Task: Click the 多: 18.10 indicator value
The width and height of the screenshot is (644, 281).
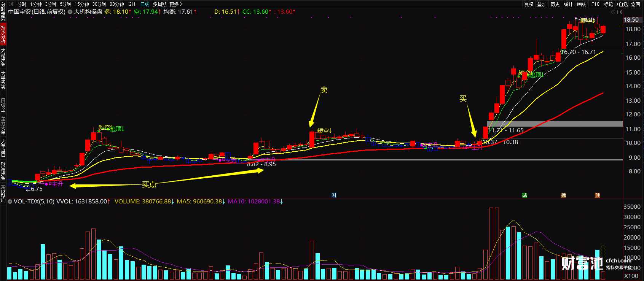Action: tap(118, 12)
